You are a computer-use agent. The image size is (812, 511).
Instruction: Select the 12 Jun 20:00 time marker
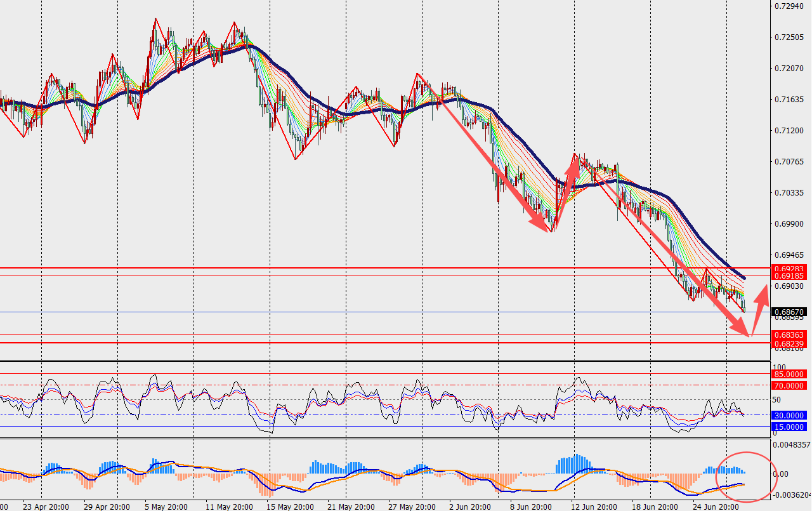click(x=594, y=507)
